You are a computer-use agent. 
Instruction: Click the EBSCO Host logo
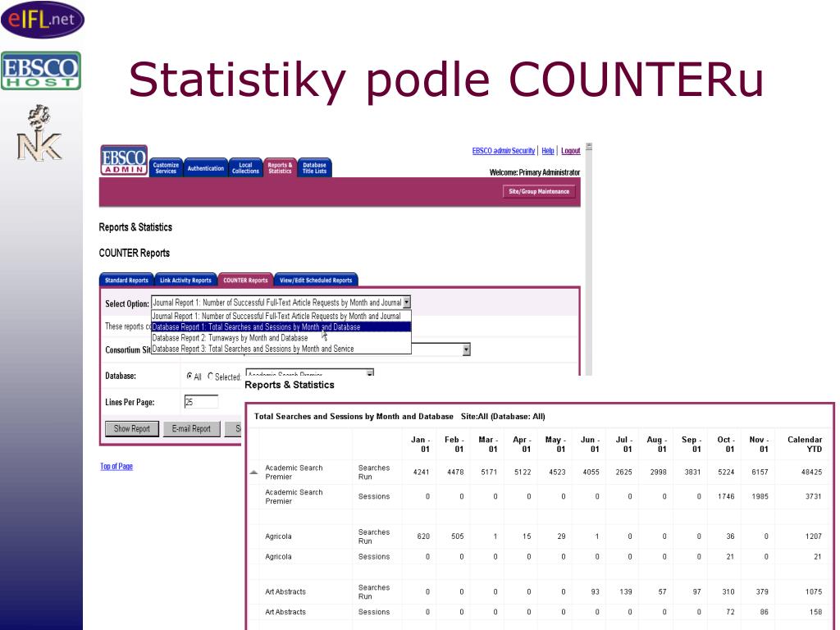pos(41,71)
